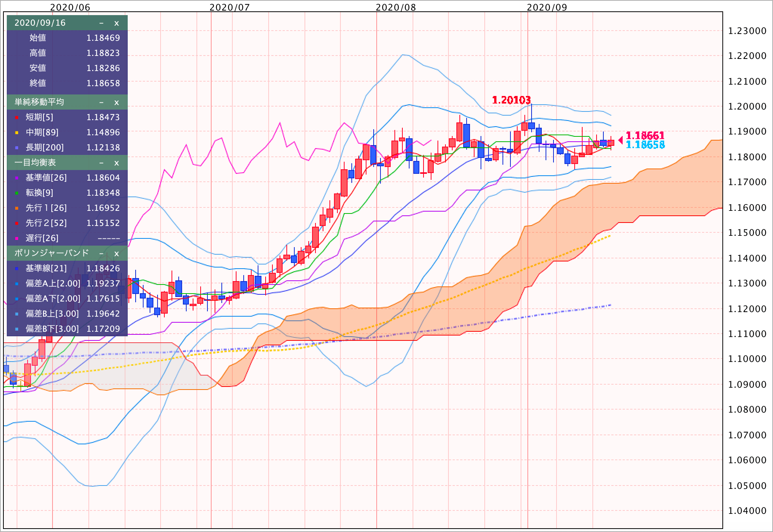This screenshot has width=773, height=532.
Task: Click the red 短期[5] color marker
Action: click(x=17, y=118)
